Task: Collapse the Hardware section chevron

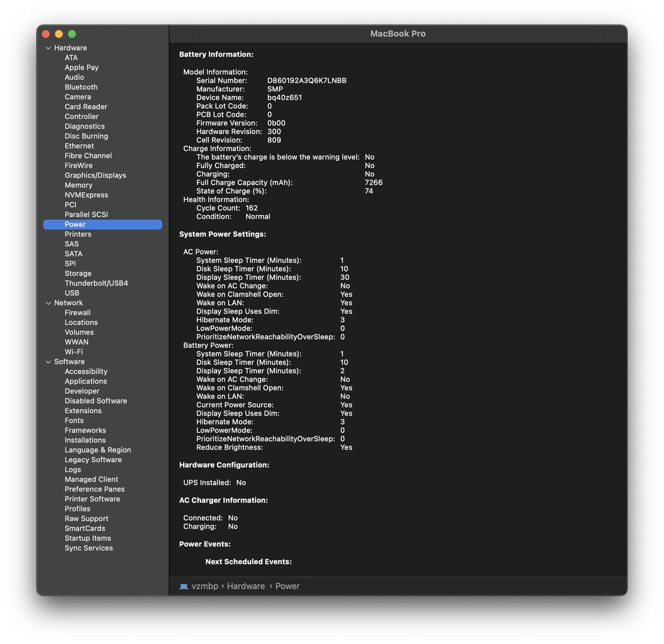Action: click(48, 48)
